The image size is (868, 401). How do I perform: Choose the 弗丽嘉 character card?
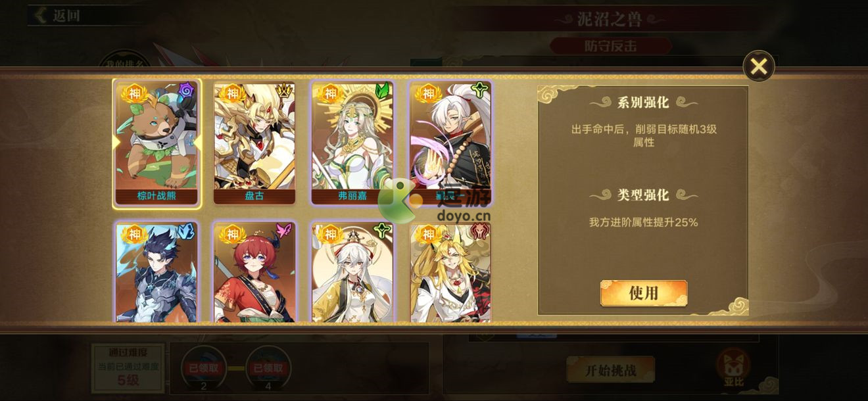point(352,143)
